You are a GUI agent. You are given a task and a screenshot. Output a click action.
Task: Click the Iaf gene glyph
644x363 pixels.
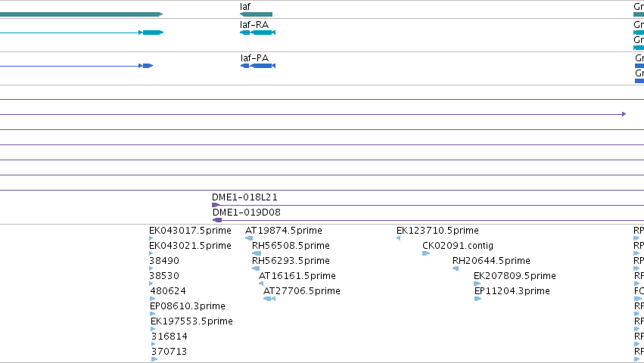(256, 14)
